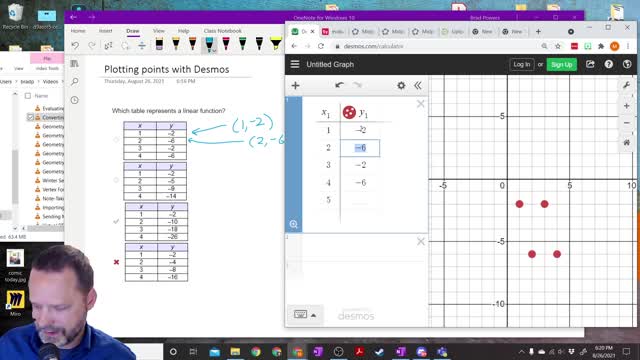Select the orange-tipped pen

pos(193,44)
